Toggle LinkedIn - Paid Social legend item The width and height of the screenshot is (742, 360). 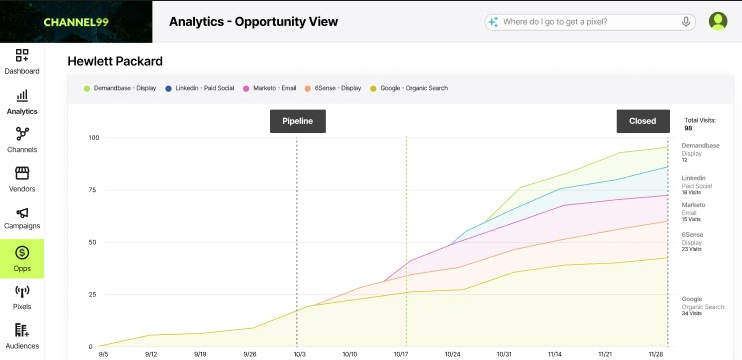click(200, 88)
